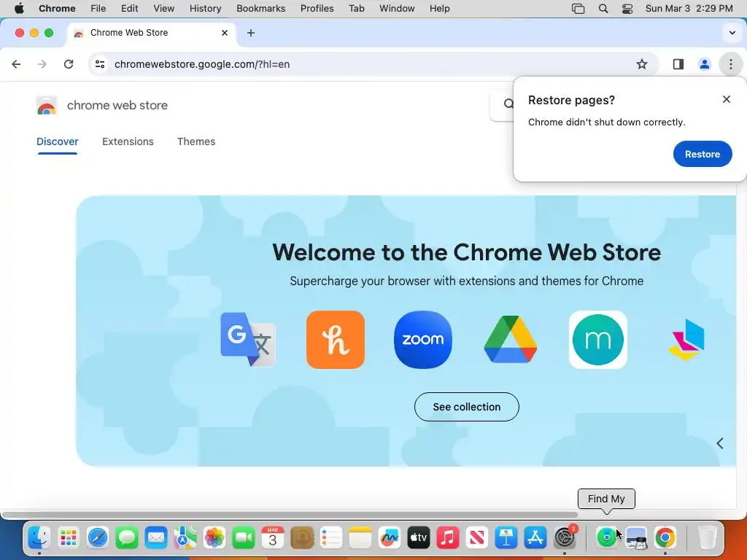Open Keynote from the Dock
Screen dimensions: 747x560
[506, 538]
